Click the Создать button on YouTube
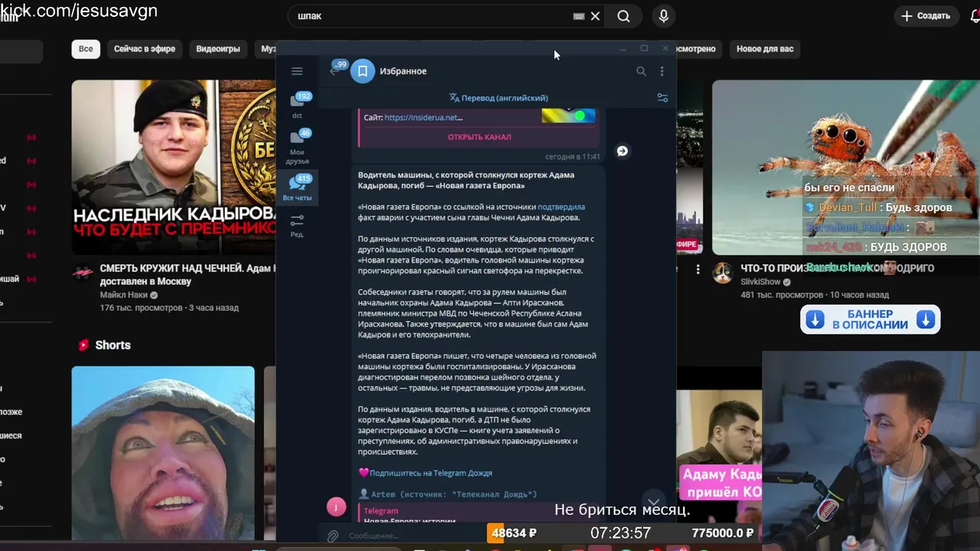 click(926, 16)
